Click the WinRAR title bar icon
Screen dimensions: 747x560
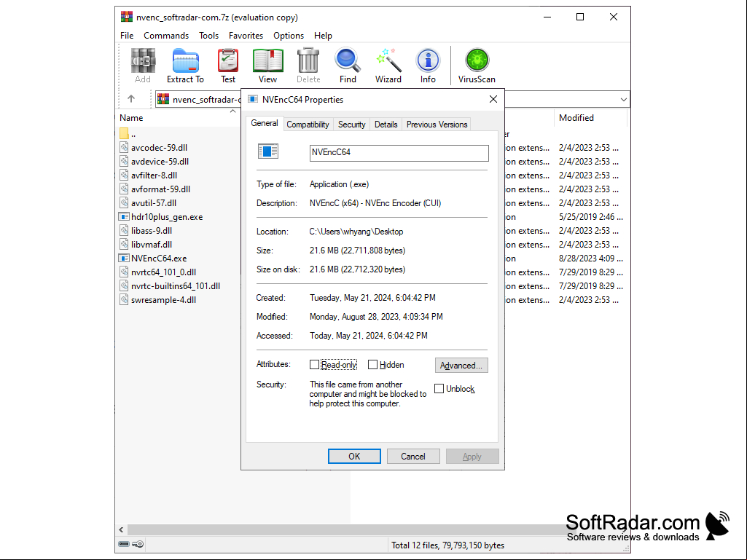click(127, 17)
